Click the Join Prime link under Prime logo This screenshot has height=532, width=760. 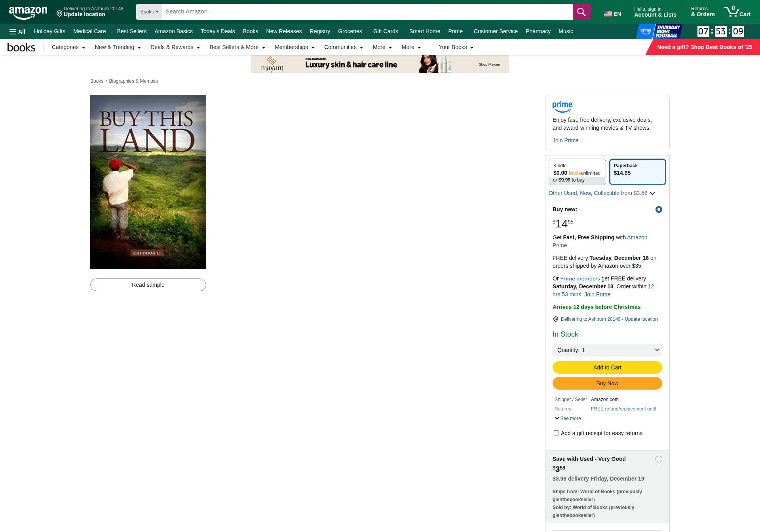(565, 140)
